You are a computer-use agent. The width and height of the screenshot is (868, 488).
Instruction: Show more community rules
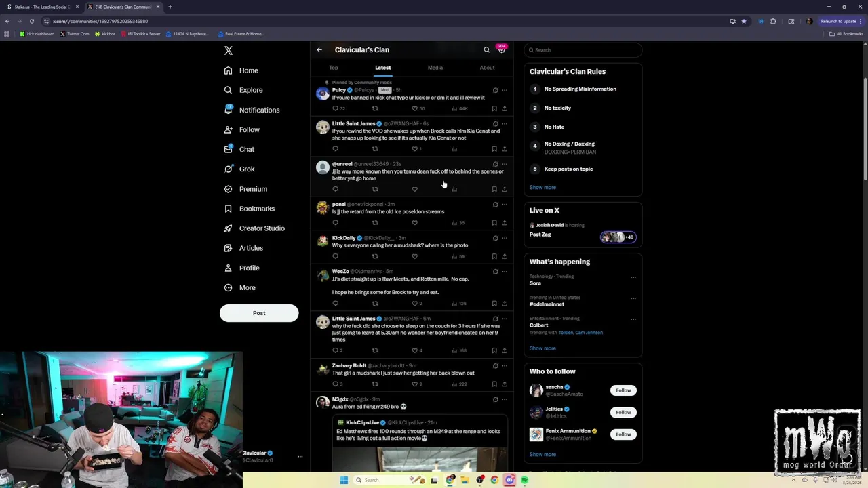coord(542,188)
